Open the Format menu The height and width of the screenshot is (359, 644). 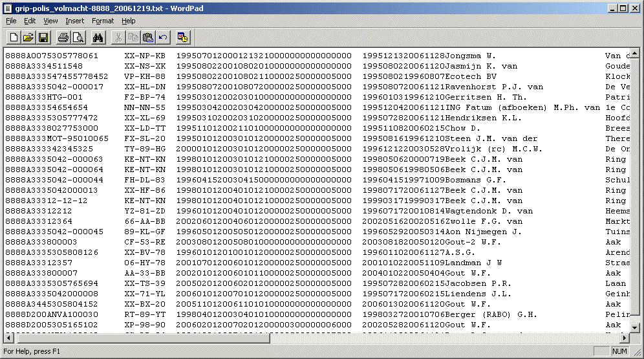tap(103, 21)
